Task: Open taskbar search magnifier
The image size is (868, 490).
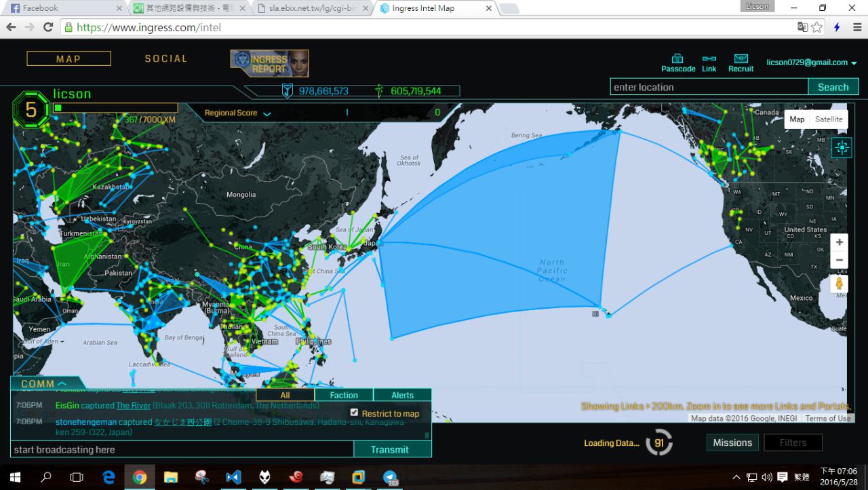Action: click(x=46, y=477)
